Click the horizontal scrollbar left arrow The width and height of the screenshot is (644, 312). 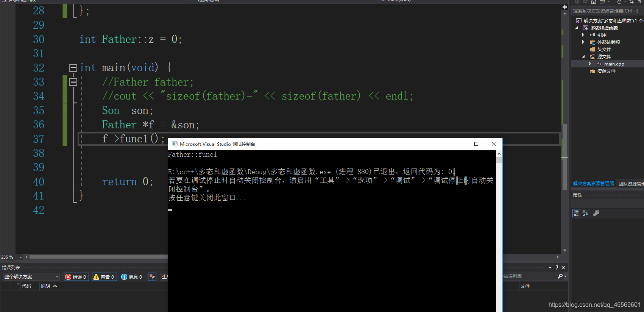click(x=27, y=257)
